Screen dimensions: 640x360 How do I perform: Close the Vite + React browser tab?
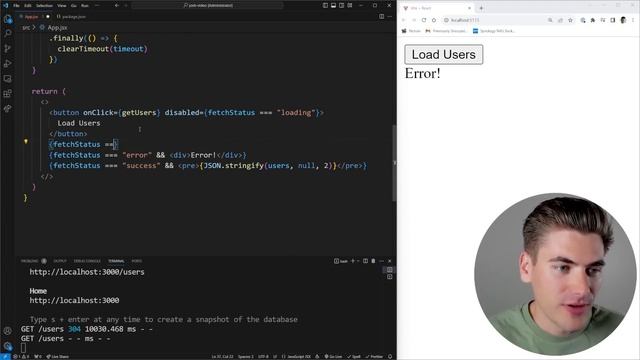pyautogui.click(x=469, y=8)
